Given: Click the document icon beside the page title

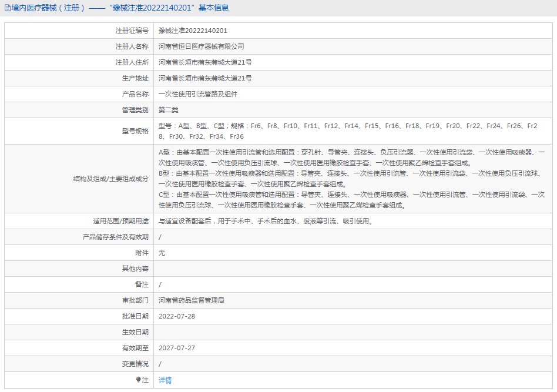Looking at the screenshot, I should (8, 8).
